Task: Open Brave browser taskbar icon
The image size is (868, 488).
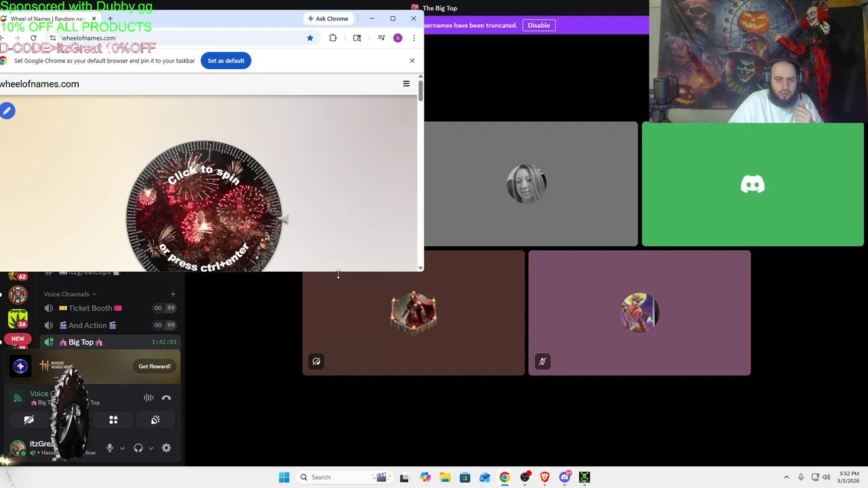Action: (545, 477)
